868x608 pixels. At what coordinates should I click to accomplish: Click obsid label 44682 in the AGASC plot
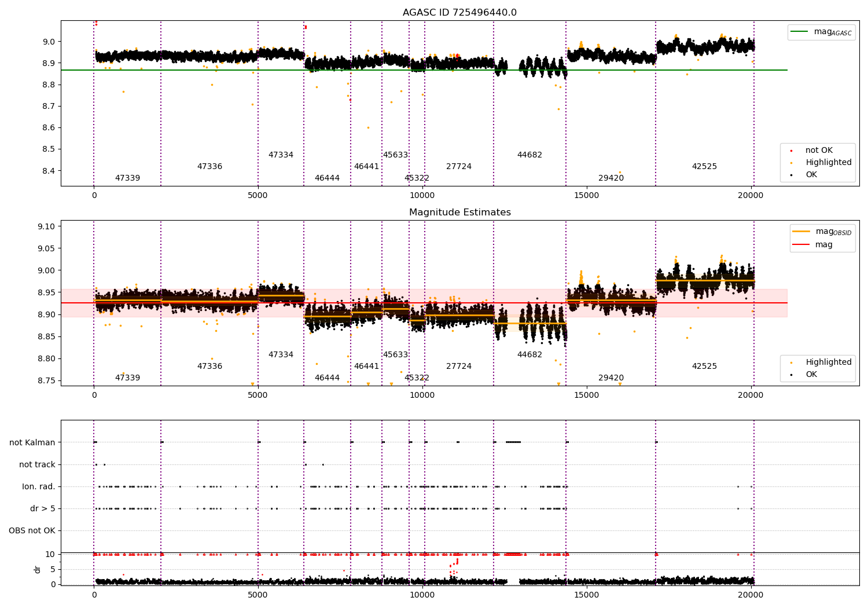(529, 155)
